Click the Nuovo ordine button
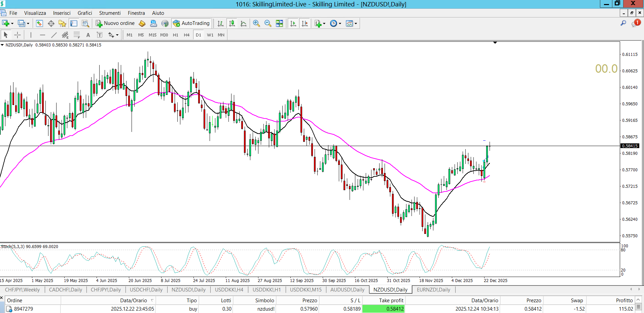Image resolution: width=644 pixels, height=313 pixels. (115, 23)
